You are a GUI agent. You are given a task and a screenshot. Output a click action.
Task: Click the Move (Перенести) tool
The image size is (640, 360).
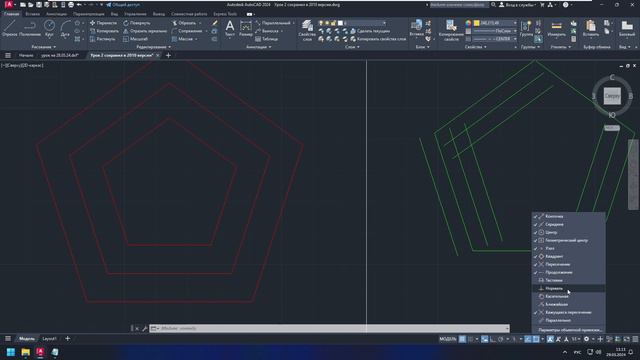[103, 23]
